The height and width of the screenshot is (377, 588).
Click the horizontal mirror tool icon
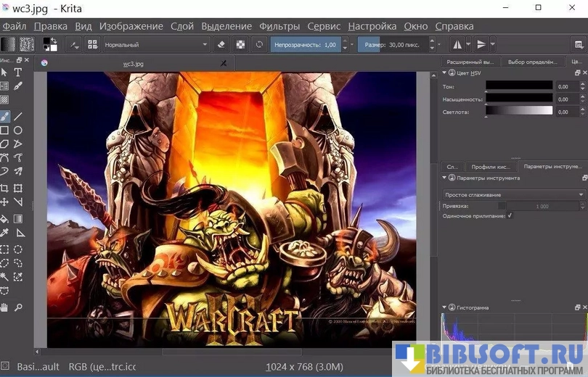[x=457, y=44]
